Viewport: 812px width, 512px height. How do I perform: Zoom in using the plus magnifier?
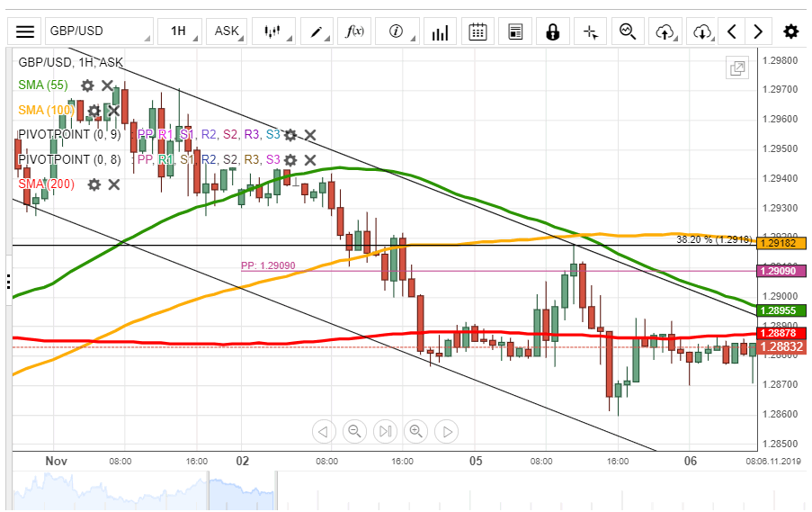tap(415, 431)
